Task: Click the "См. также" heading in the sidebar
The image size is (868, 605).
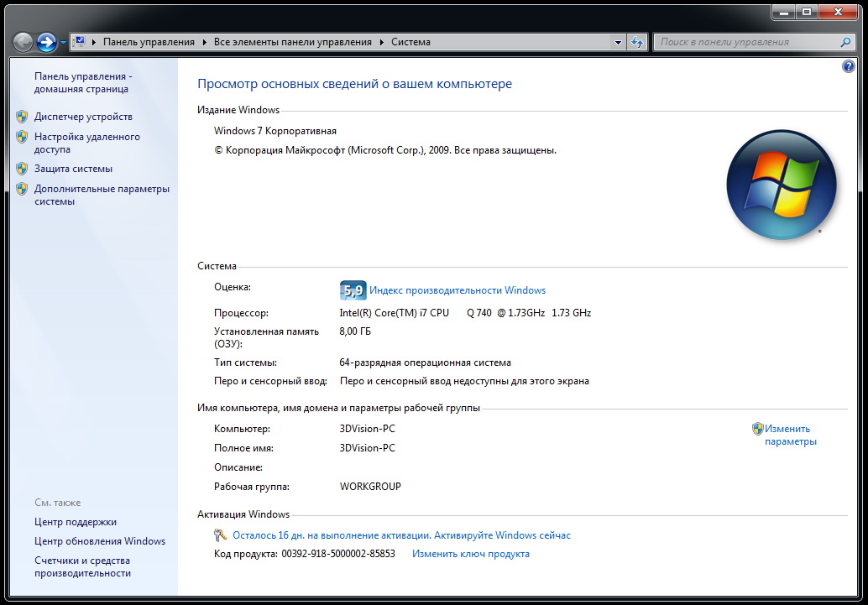Action: click(58, 503)
